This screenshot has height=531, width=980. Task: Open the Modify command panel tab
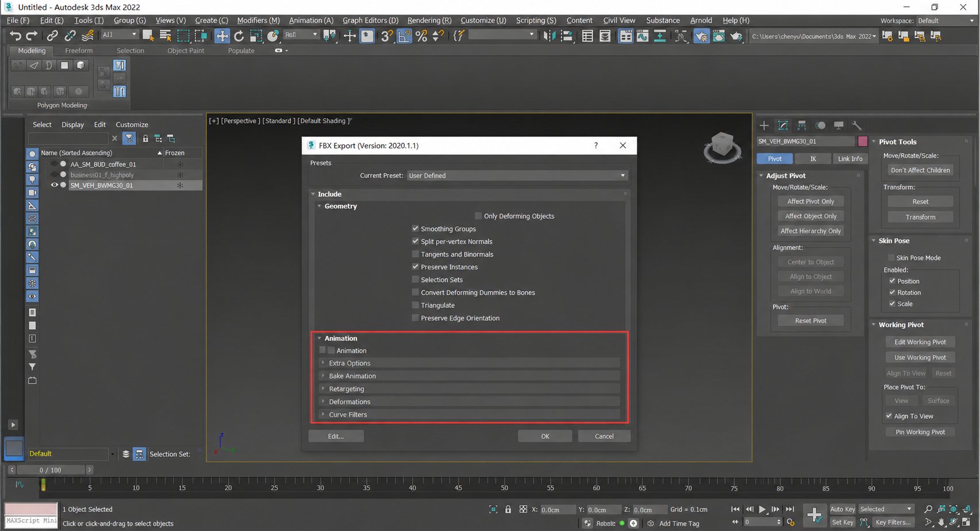pyautogui.click(x=783, y=125)
